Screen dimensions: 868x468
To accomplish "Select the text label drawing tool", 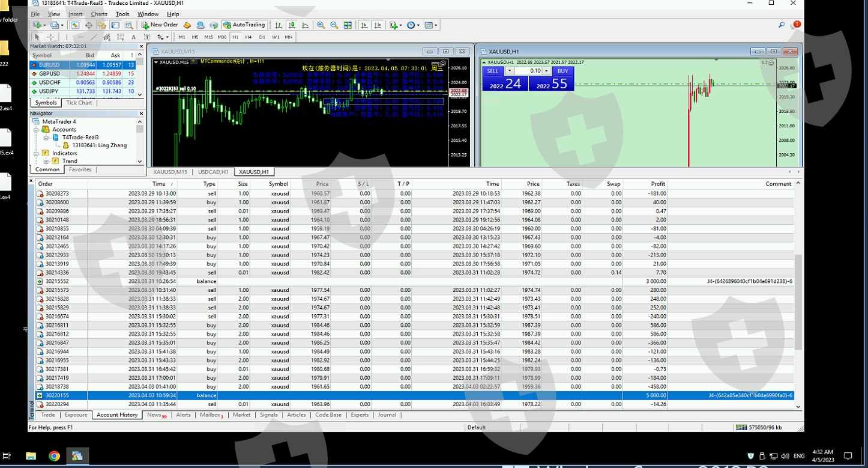I will point(133,37).
